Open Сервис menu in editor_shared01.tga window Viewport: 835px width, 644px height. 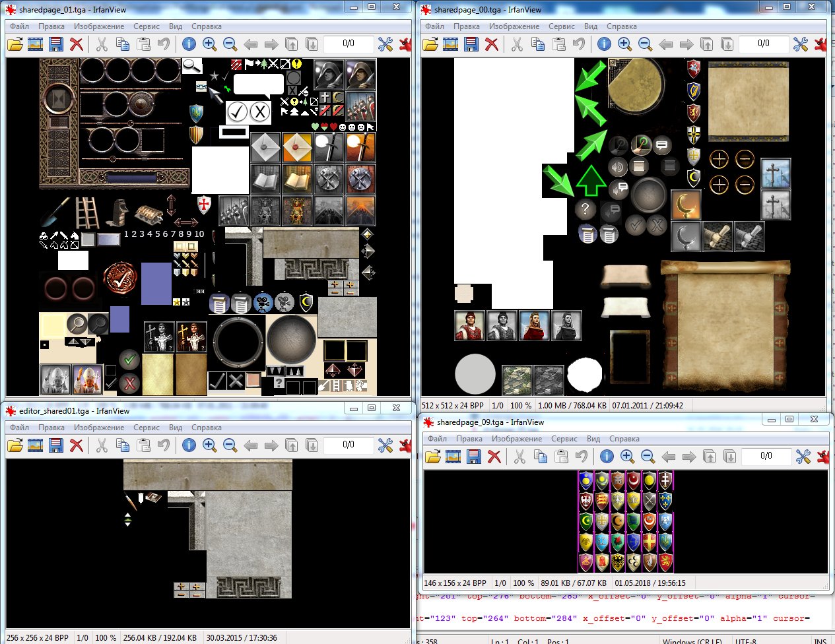pyautogui.click(x=147, y=428)
